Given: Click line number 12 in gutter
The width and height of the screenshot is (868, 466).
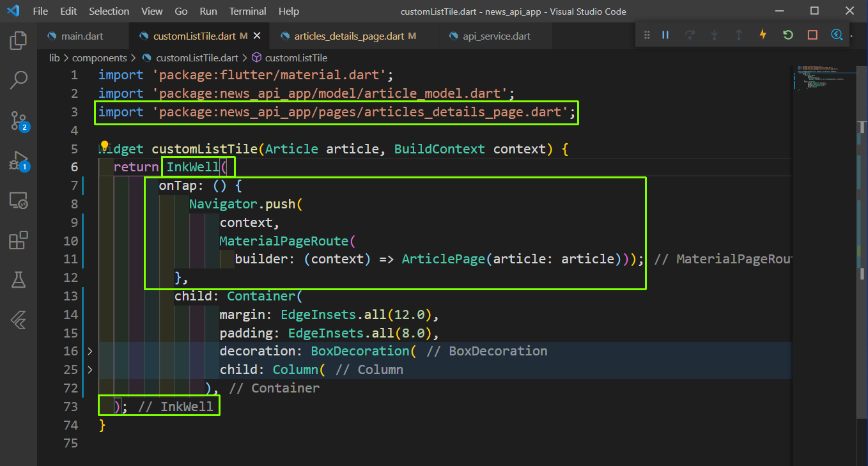Looking at the screenshot, I should coord(70,277).
